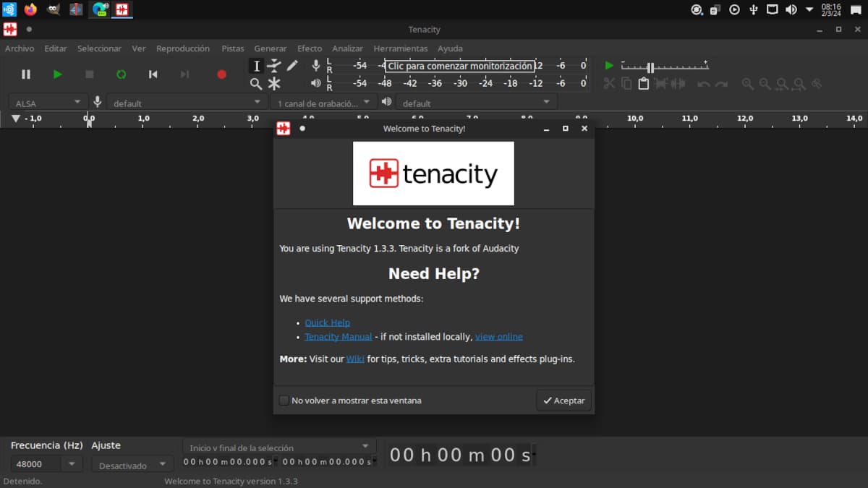
Task: Expand the recording channels dropdown
Action: coord(323,103)
